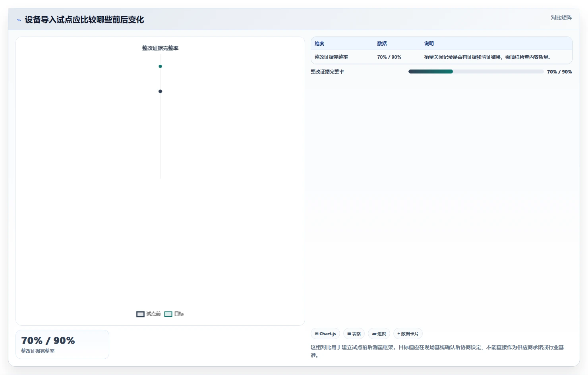588x375 pixels.
Task: Click the 整改证据完整率 label left of progress bar
Action: (327, 72)
